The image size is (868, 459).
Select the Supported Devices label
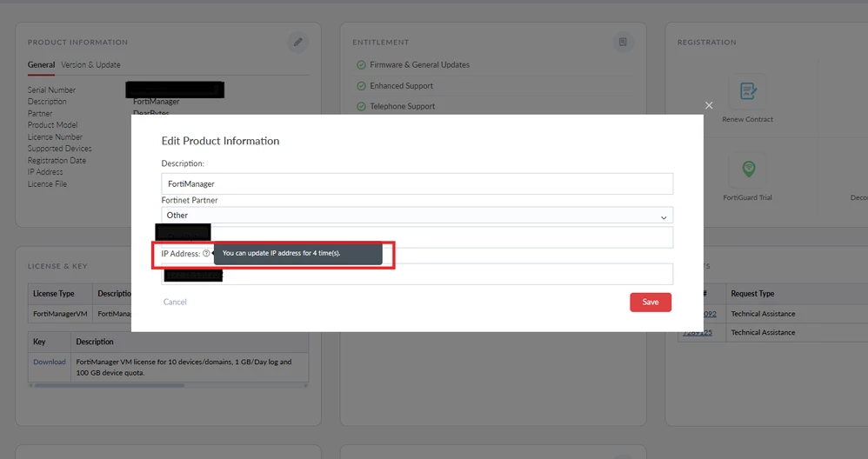(x=60, y=148)
